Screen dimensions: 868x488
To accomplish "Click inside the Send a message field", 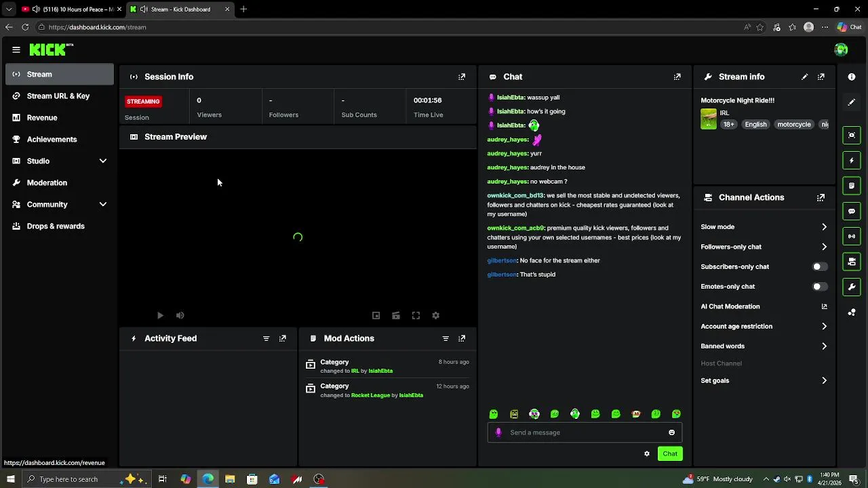I will [586, 432].
